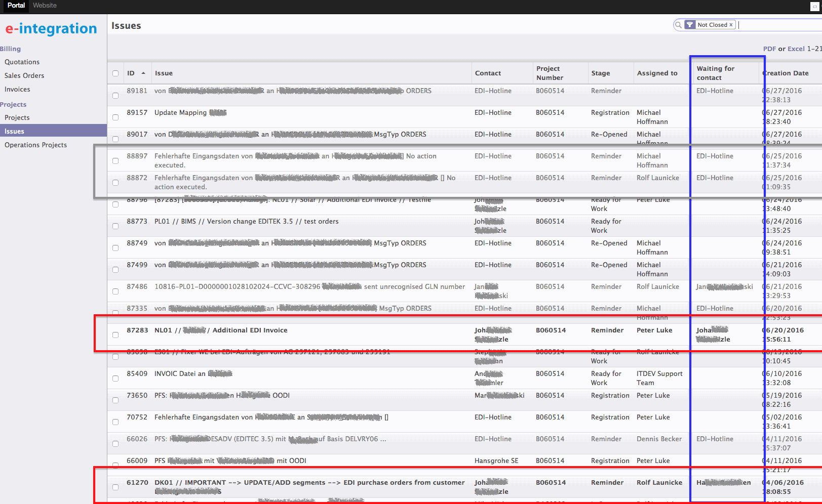Image resolution: width=822 pixels, height=504 pixels.
Task: Open issue 88773 PL01 BIMS version change
Action: pos(246,222)
